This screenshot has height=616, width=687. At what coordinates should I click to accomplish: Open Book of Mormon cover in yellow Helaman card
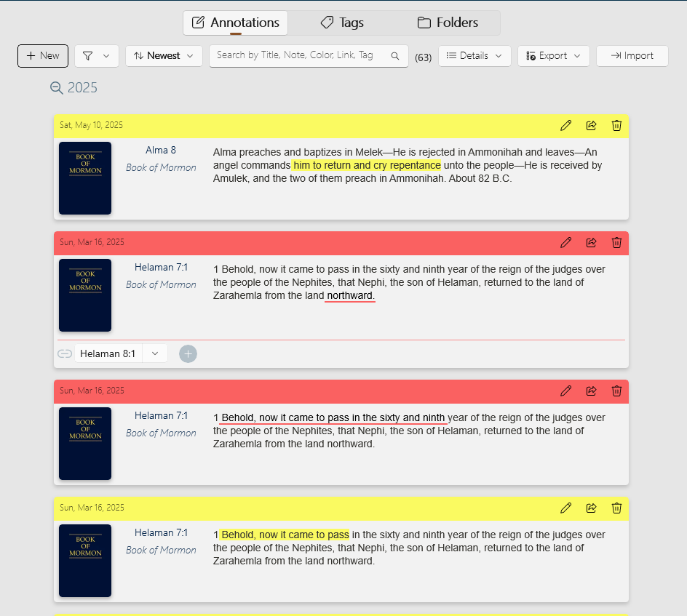point(85,561)
